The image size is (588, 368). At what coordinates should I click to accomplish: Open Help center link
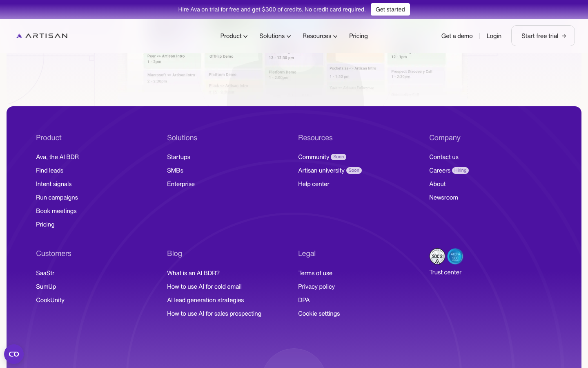(314, 184)
